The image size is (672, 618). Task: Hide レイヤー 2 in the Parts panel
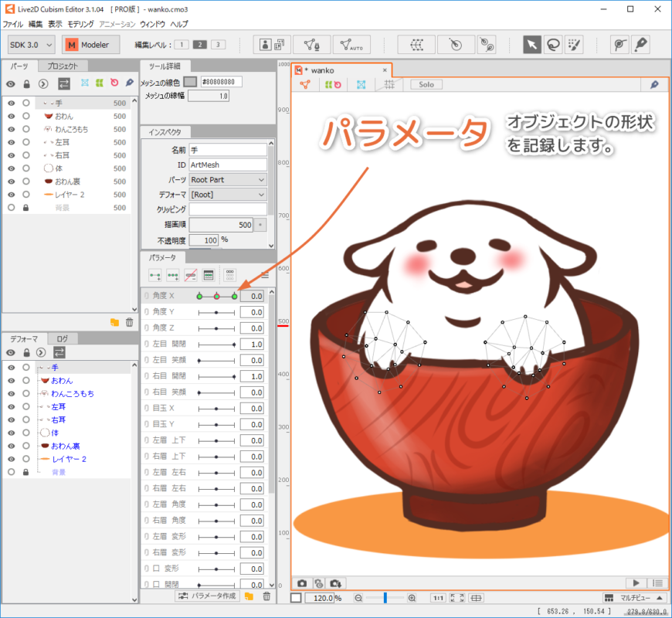coord(11,195)
